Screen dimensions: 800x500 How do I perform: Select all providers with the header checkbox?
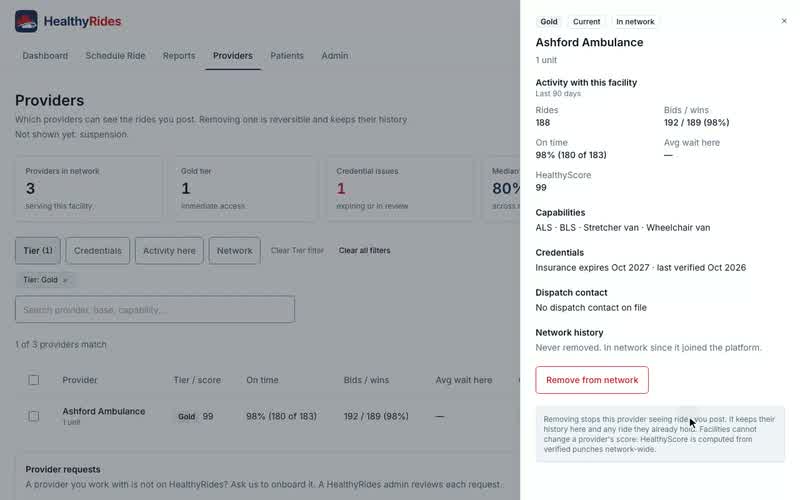coord(34,380)
